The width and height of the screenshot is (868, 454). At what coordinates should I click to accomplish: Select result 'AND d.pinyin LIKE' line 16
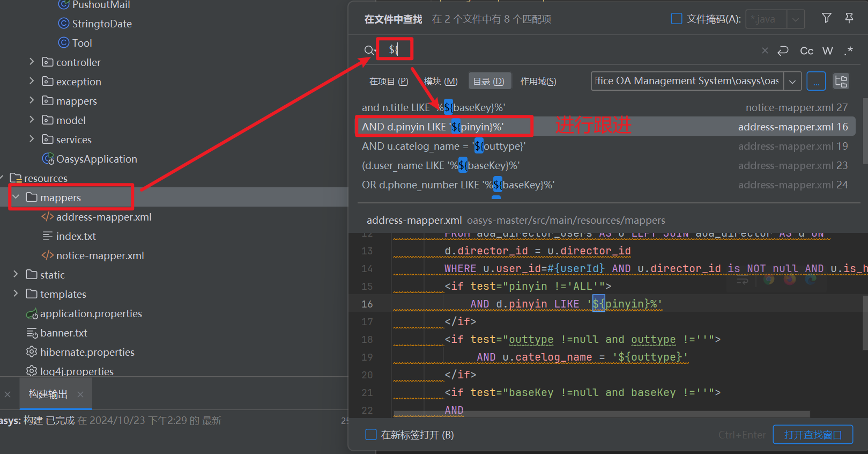coord(605,127)
